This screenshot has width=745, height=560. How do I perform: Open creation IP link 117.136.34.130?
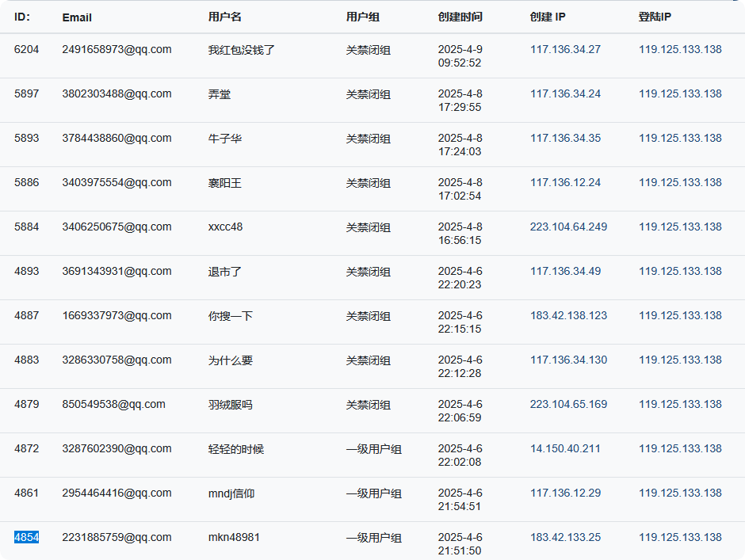(x=569, y=360)
